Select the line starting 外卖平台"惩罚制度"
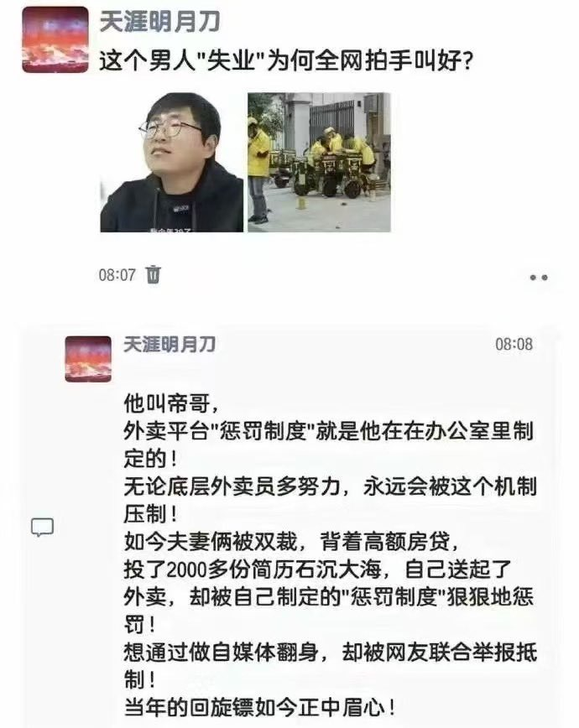This screenshot has height=728, width=579. pyautogui.click(x=329, y=431)
